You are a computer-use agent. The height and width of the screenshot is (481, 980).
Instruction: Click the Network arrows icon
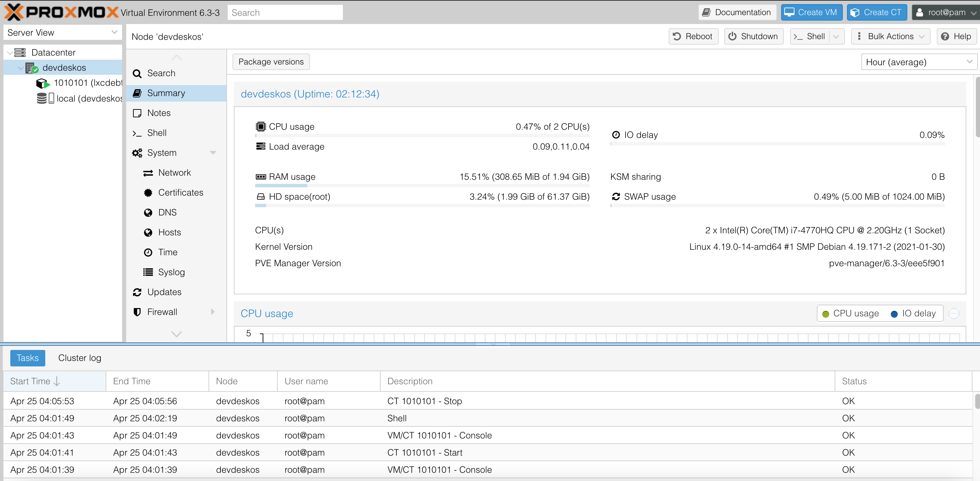pyautogui.click(x=148, y=173)
